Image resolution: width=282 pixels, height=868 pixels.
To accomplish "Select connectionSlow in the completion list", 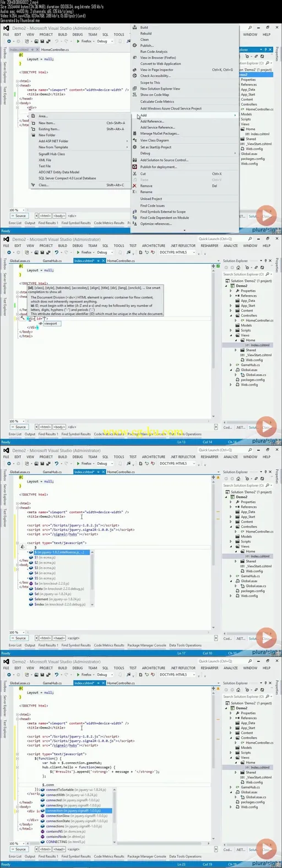I will coord(76,816).
